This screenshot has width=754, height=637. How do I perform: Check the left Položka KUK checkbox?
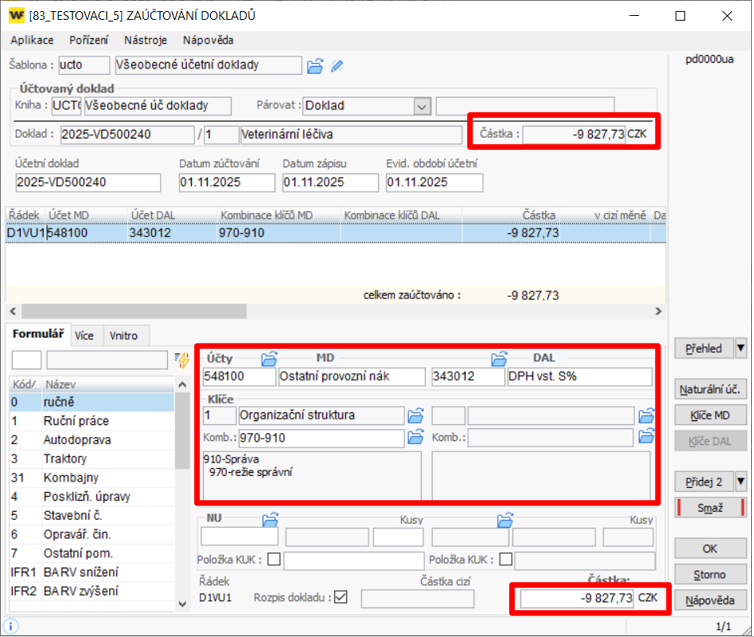[x=273, y=560]
